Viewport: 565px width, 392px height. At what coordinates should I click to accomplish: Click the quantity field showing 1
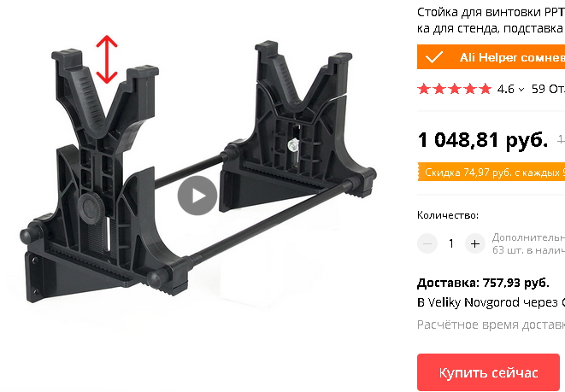point(451,243)
